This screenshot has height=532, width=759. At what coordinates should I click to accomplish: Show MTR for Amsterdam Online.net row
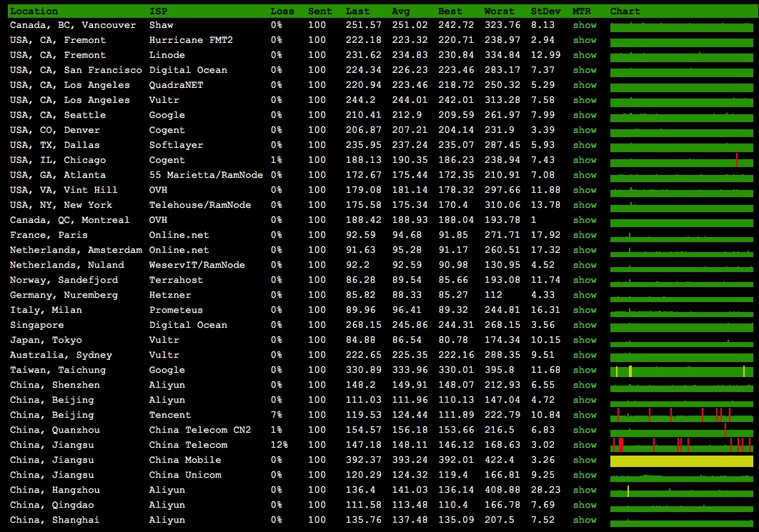click(x=585, y=250)
